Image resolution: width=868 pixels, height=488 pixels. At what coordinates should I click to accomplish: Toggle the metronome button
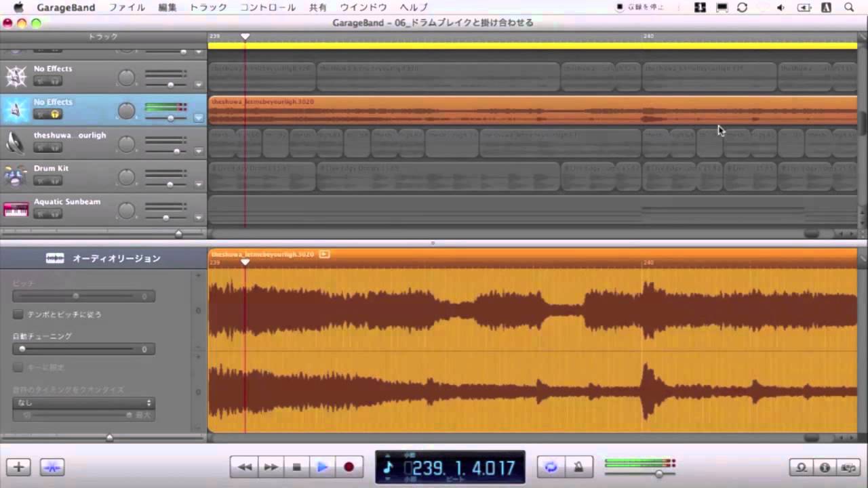[579, 467]
